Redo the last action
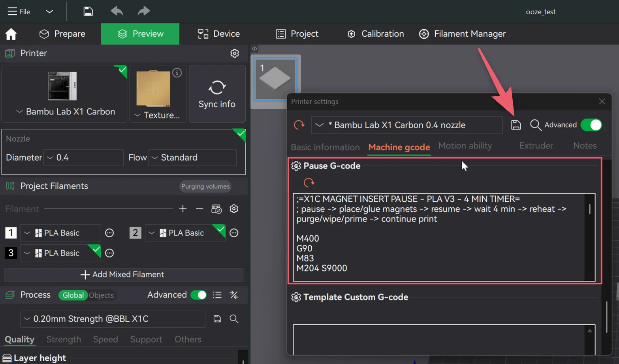The image size is (619, 364). pyautogui.click(x=144, y=11)
